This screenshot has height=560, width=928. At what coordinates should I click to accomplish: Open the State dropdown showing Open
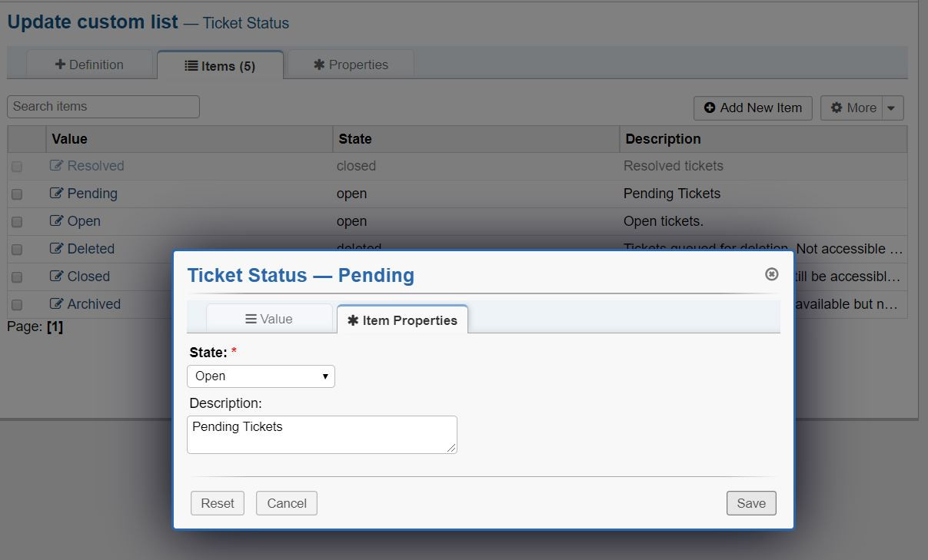pos(261,376)
